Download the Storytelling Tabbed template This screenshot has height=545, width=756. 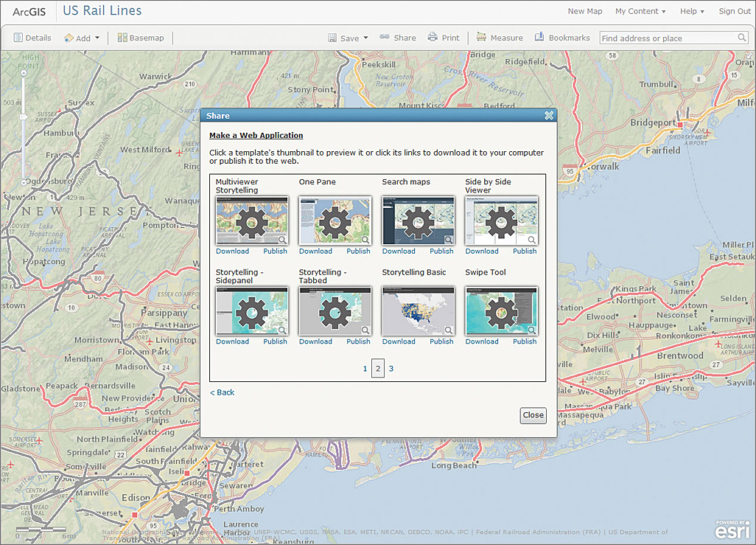click(x=315, y=341)
